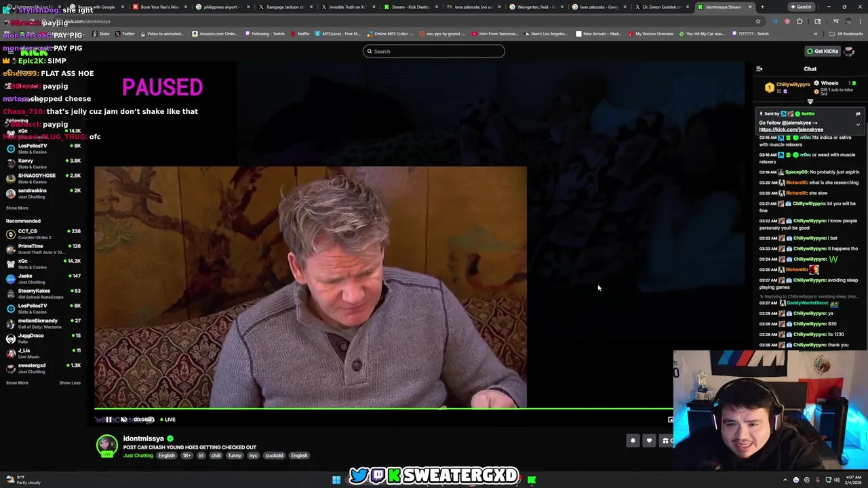Toggle notifications bell for idontmissya
The height and width of the screenshot is (488, 868).
[x=633, y=441]
